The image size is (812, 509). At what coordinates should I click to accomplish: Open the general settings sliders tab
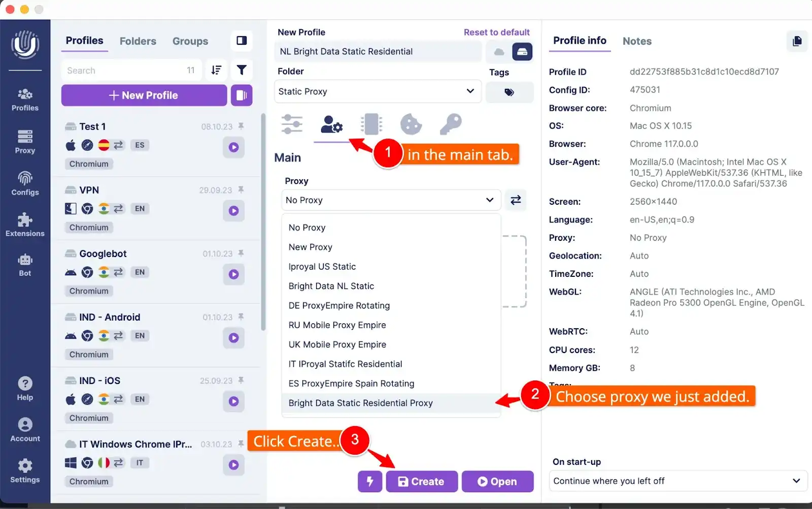292,124
